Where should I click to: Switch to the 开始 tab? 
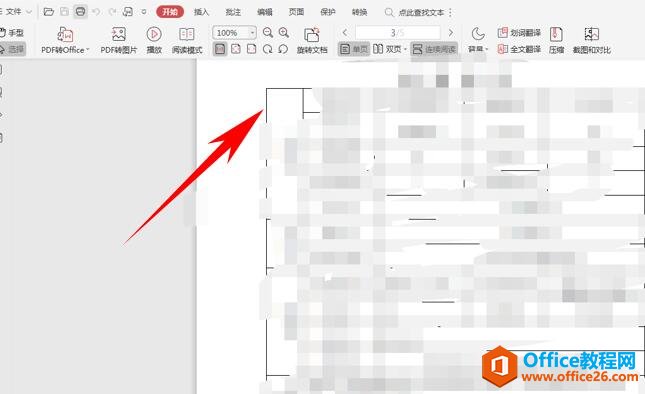[170, 12]
